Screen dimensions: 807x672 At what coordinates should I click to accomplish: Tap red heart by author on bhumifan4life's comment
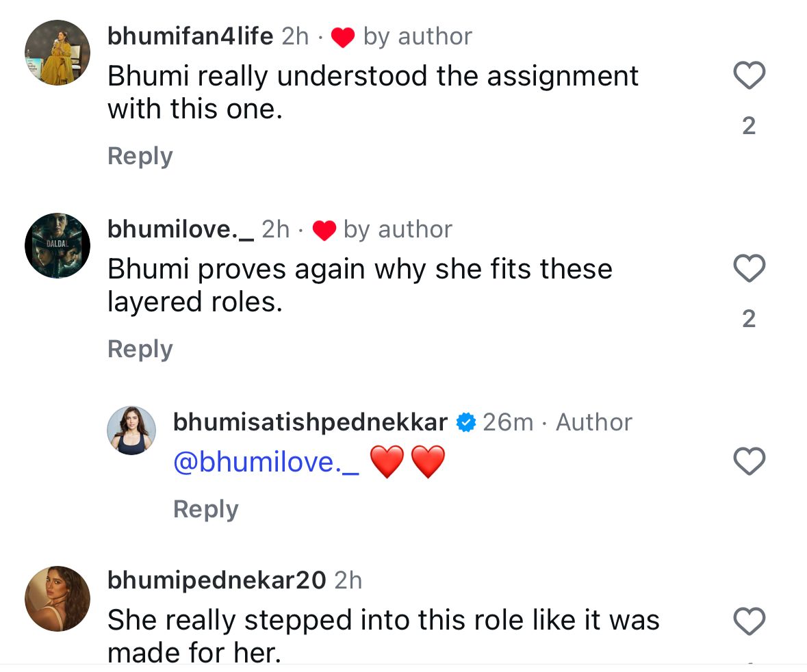pos(342,38)
